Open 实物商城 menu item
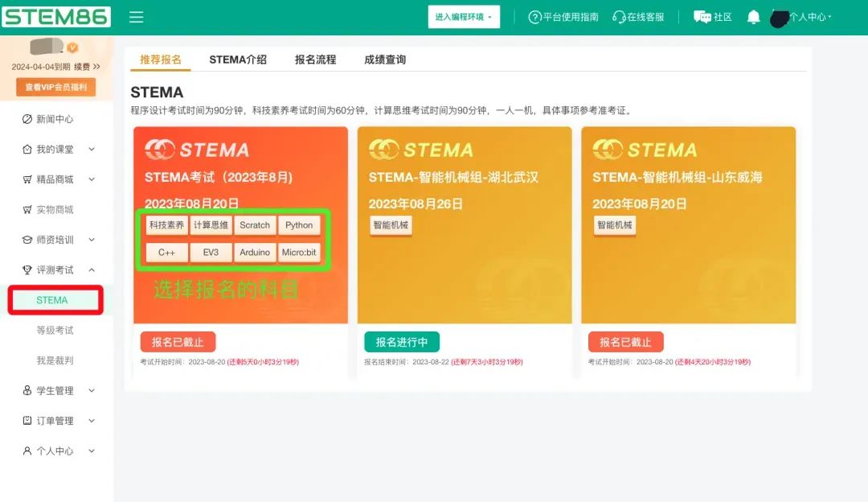This screenshot has width=868, height=502. coord(55,209)
